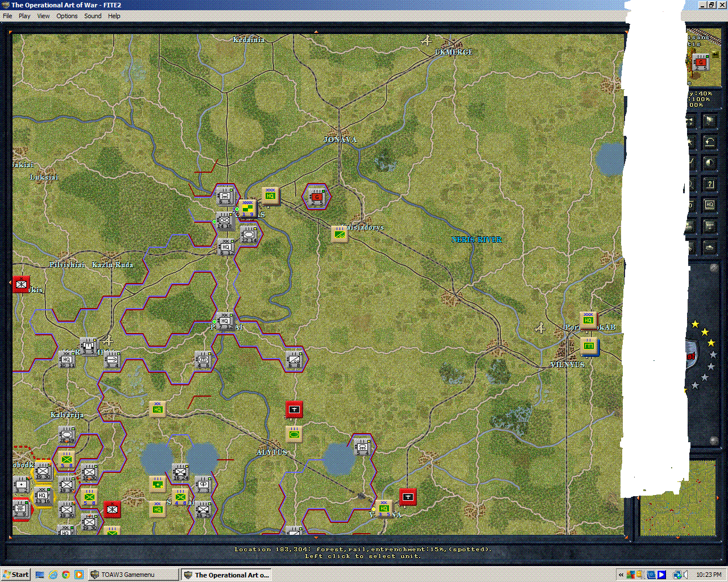Image resolution: width=728 pixels, height=582 pixels.
Task: Select the HQ counter north of Vilnyus
Action: [x=589, y=320]
